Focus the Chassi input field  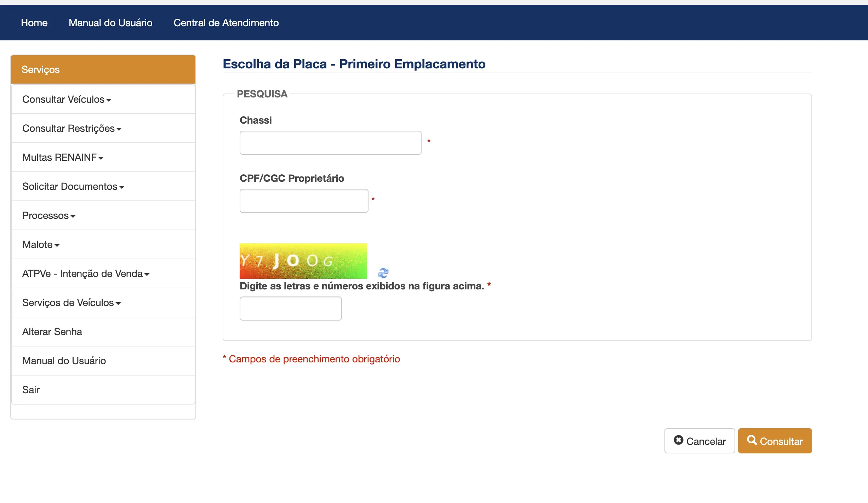pos(330,143)
